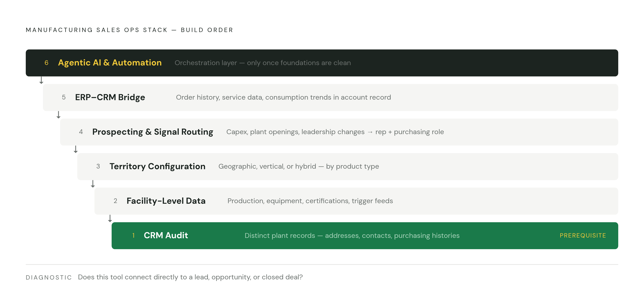
Task: Click 'Capex, plant openings, leadership changes' description
Action: click(x=335, y=132)
